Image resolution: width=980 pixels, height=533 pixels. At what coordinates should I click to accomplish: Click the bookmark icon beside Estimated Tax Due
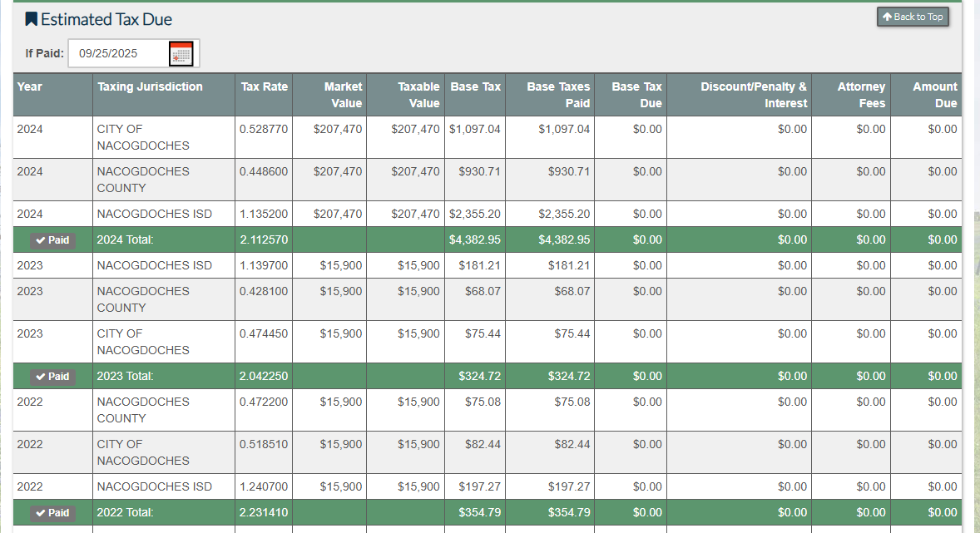pyautogui.click(x=32, y=18)
